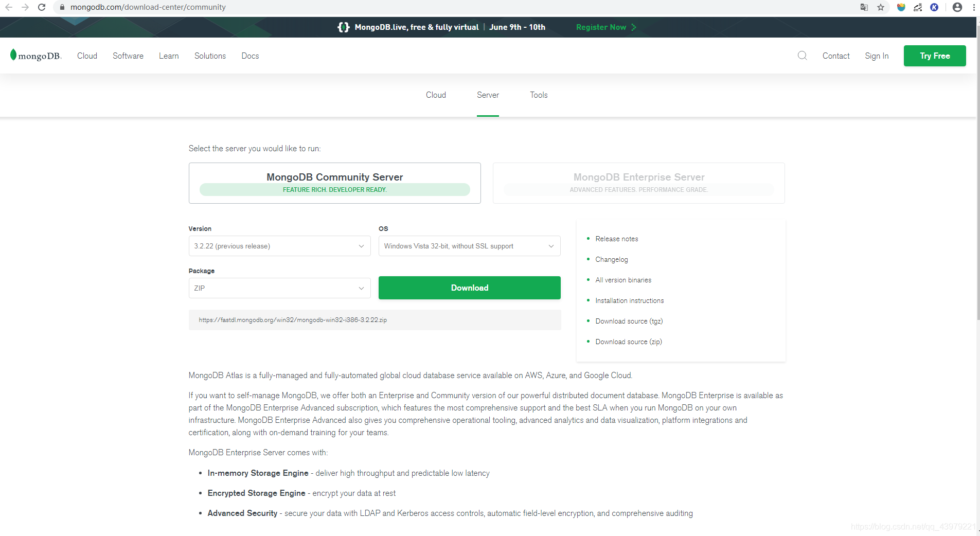980x536 pixels.
Task: Click the 'In-memory Storage Engine' bold text
Action: [258, 473]
